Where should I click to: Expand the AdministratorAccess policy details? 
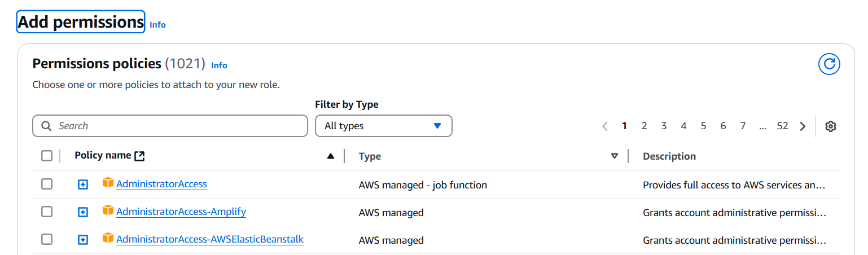point(83,184)
